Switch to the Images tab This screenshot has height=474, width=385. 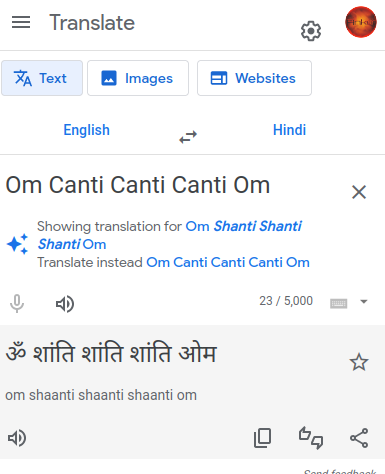coord(138,78)
